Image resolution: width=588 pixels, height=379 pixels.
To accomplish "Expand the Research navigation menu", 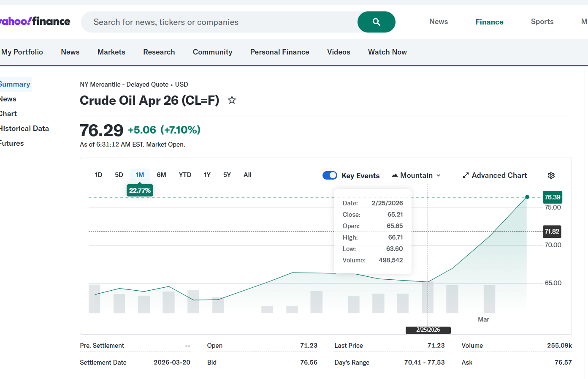I will point(159,52).
